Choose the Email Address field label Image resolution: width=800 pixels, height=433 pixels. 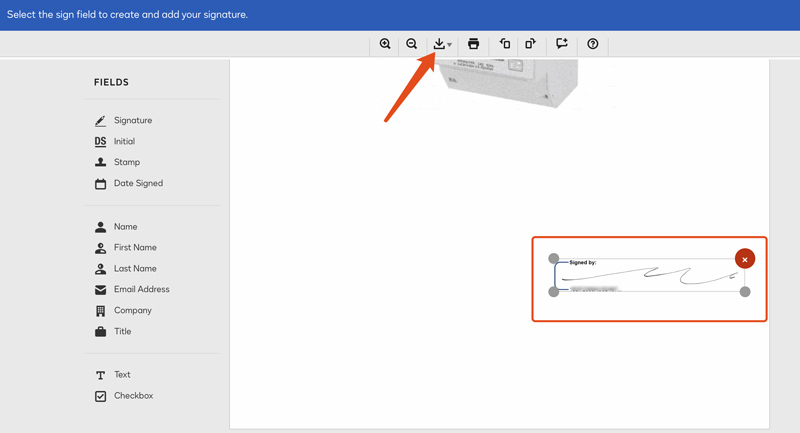[x=141, y=289]
